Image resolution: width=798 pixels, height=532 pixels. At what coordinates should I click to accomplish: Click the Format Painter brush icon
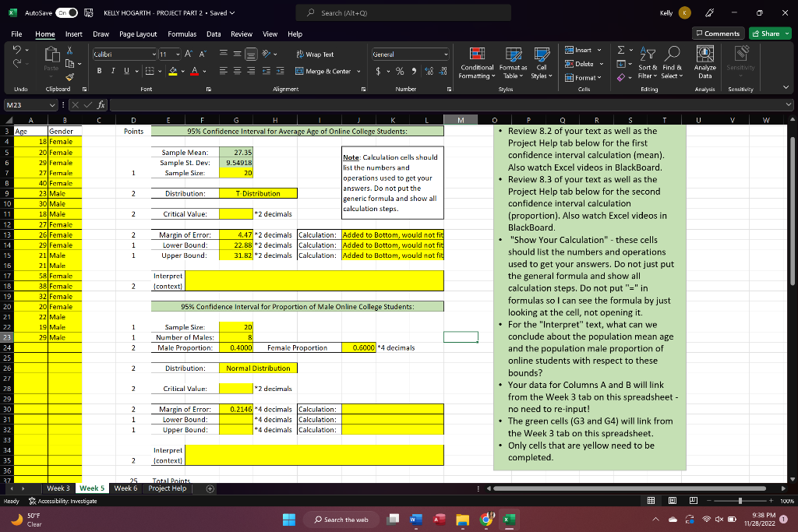[69, 77]
